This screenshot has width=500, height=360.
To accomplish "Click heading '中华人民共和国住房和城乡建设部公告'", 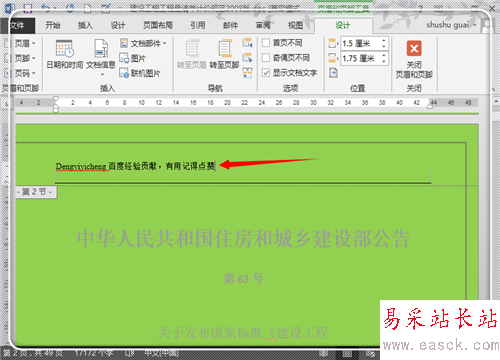I will click(x=243, y=238).
